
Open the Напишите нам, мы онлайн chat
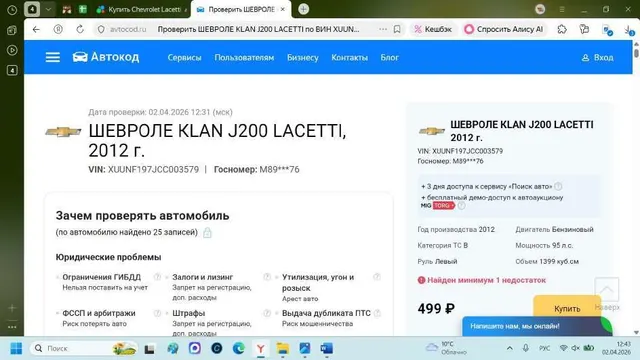point(537,326)
